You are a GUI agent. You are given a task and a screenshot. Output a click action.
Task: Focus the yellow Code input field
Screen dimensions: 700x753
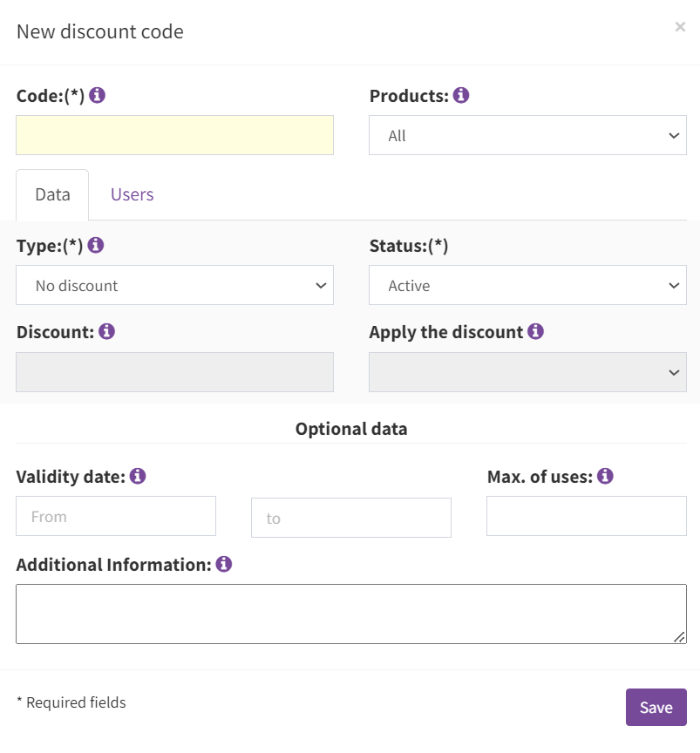tap(174, 135)
